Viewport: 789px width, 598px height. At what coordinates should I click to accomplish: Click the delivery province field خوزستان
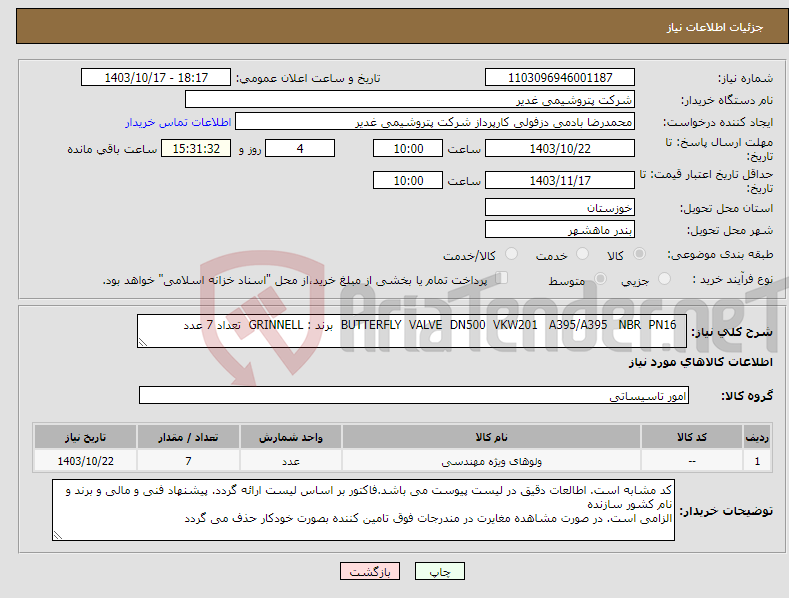[560, 207]
